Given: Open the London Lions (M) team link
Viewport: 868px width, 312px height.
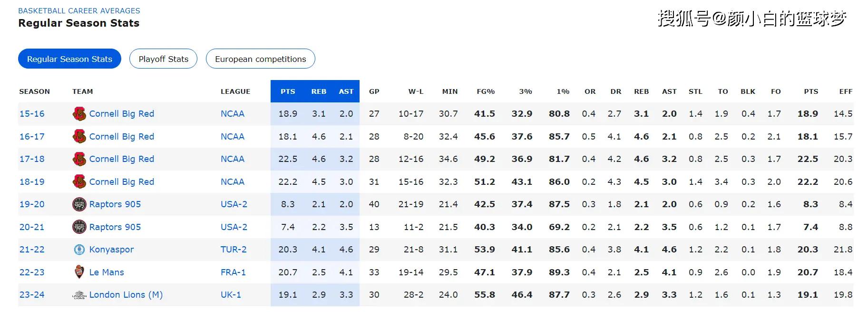Looking at the screenshot, I should (126, 295).
